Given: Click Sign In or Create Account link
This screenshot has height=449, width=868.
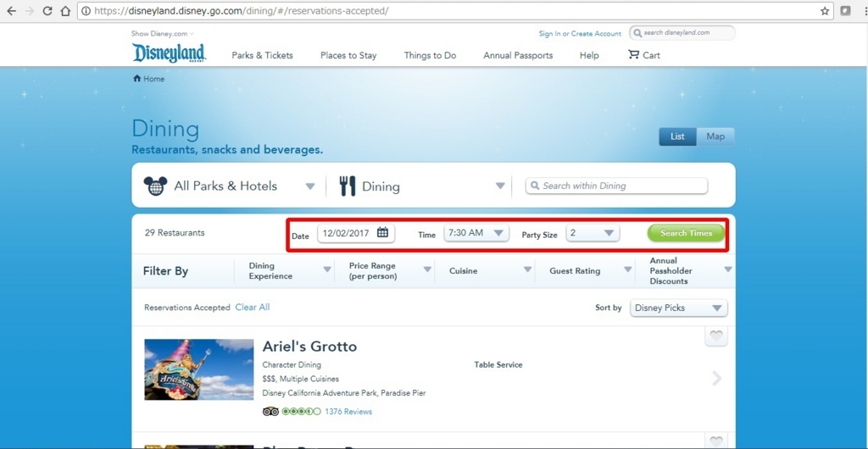Looking at the screenshot, I should coord(580,34).
